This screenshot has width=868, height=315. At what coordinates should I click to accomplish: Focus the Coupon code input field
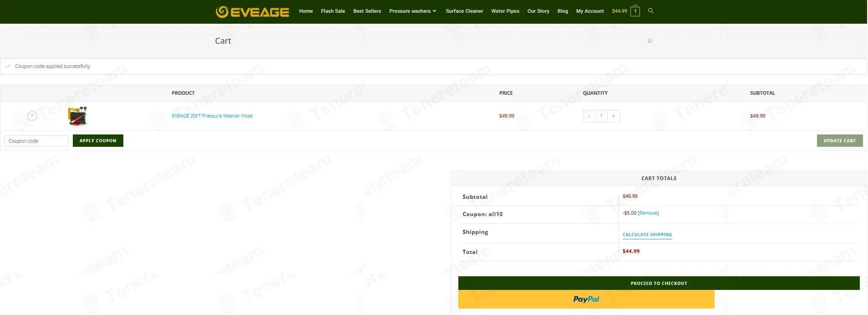pos(36,141)
